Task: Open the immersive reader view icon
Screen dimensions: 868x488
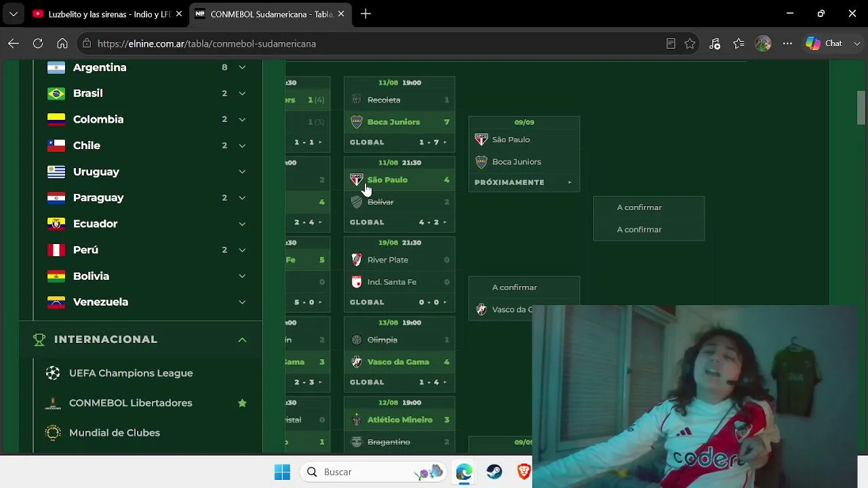Action: click(x=671, y=43)
